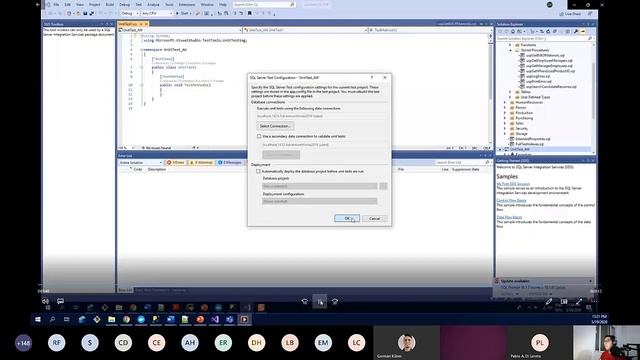Open the Edit menu
The image size is (640, 360).
68,4
